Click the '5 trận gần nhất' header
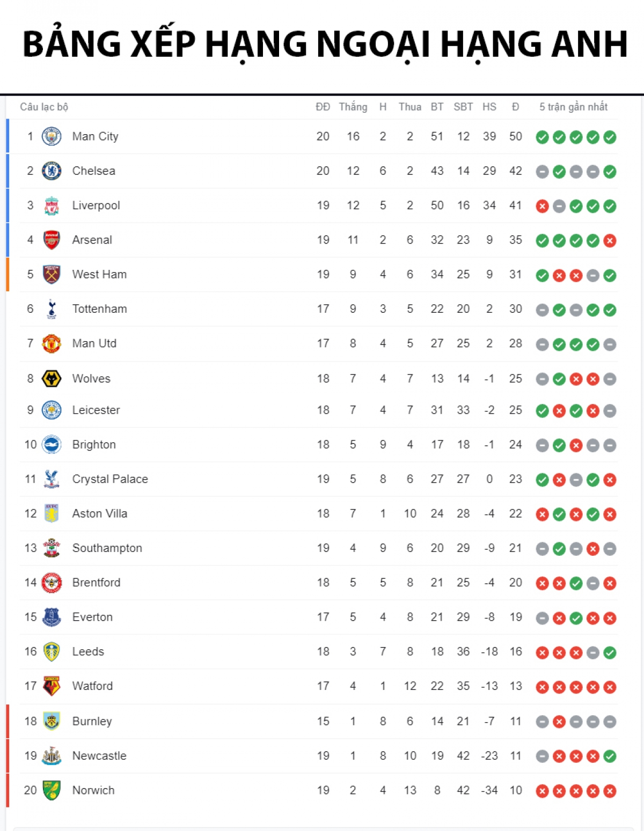Screen dimensions: 644x831 [573, 107]
